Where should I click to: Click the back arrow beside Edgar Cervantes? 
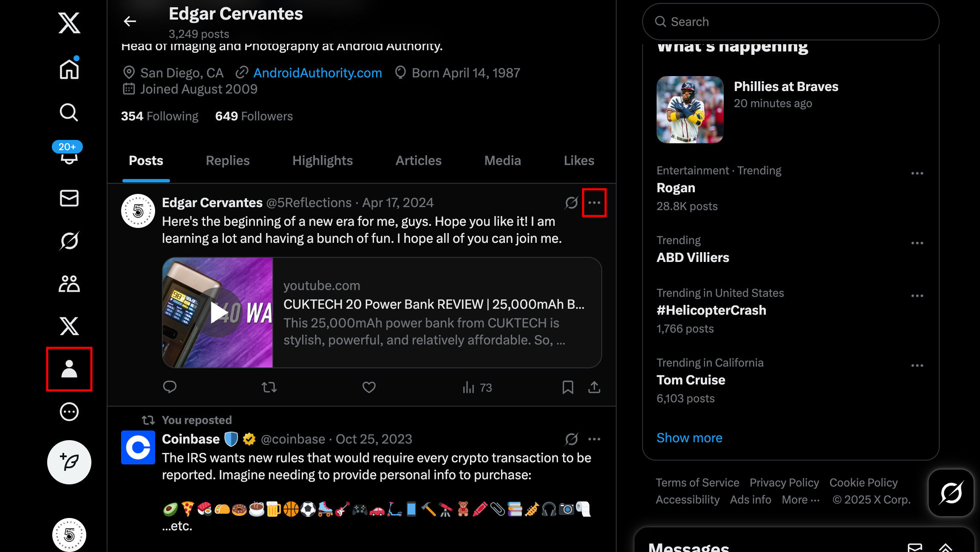pos(130,21)
